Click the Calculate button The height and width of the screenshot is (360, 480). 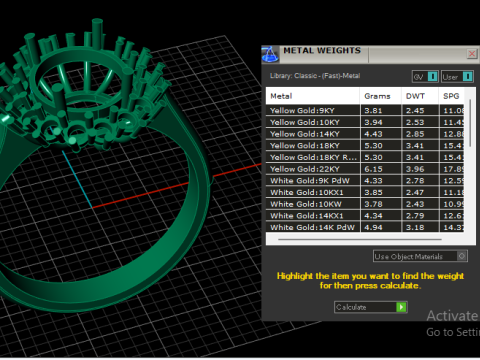370,307
